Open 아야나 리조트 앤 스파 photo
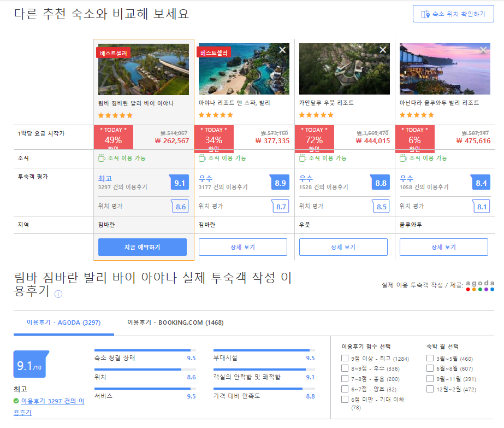The height and width of the screenshot is (428, 504). 244,69
